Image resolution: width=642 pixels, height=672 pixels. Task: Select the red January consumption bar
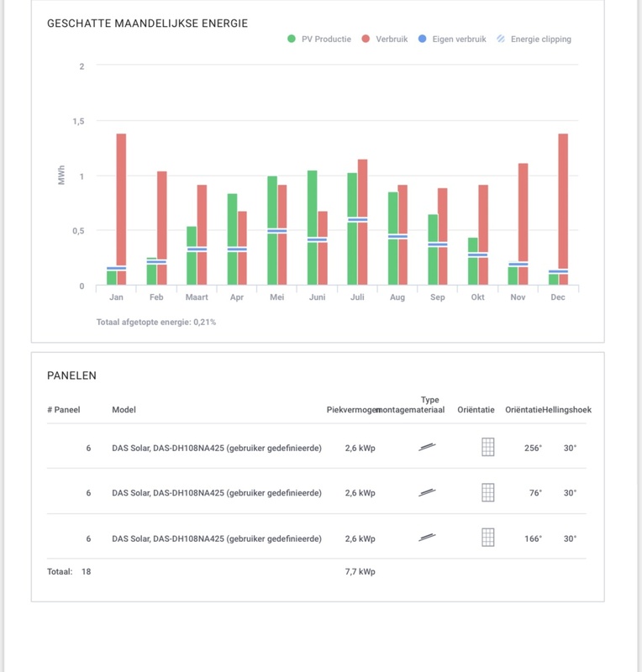coord(121,208)
